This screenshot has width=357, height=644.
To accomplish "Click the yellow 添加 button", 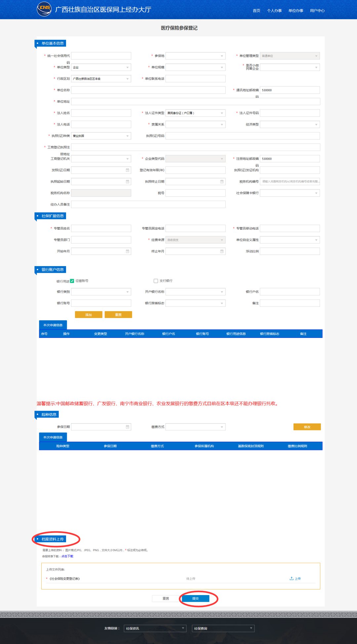I will (x=89, y=315).
